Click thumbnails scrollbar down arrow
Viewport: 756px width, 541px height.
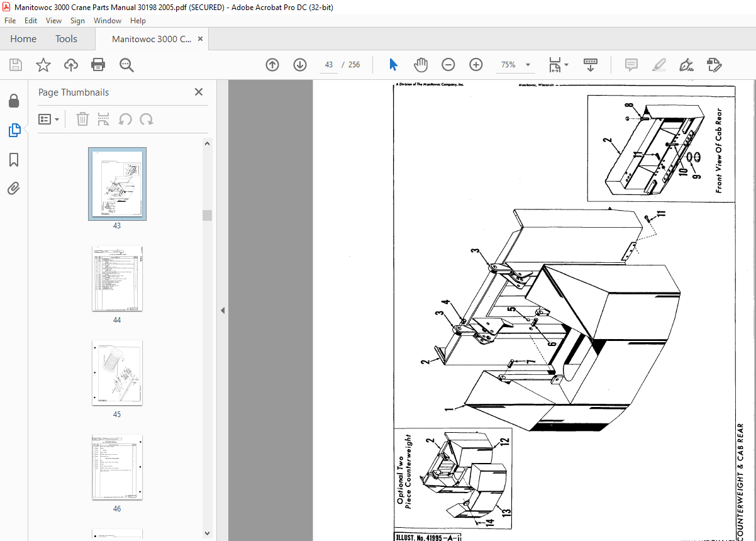(207, 533)
